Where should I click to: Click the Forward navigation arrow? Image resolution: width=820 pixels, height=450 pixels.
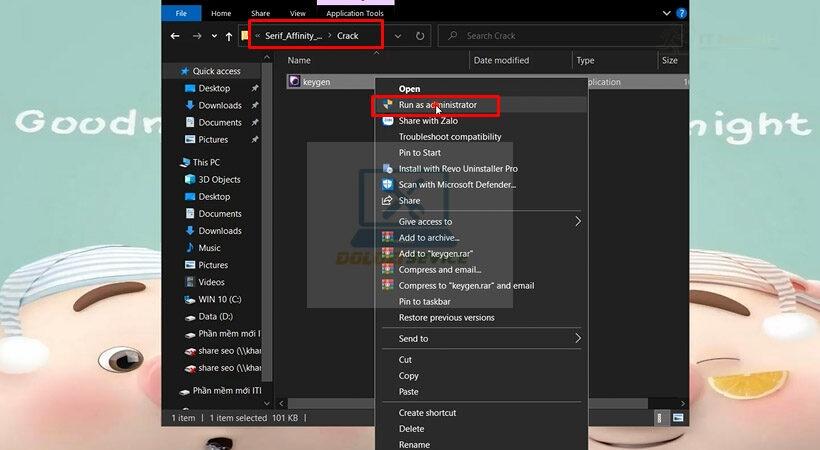pyautogui.click(x=197, y=36)
